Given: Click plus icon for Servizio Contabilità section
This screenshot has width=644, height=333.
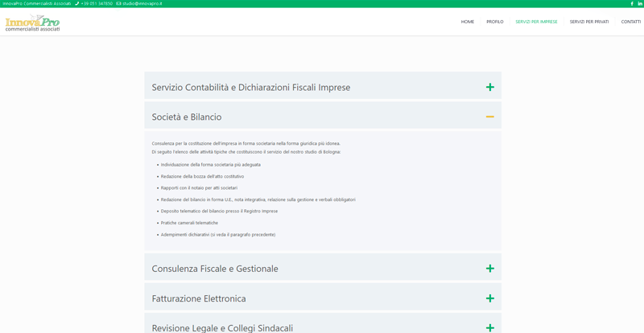Looking at the screenshot, I should (x=489, y=87).
